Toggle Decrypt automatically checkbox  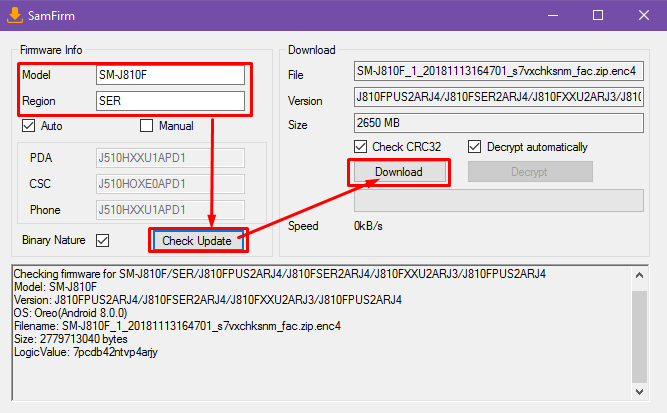[x=474, y=147]
